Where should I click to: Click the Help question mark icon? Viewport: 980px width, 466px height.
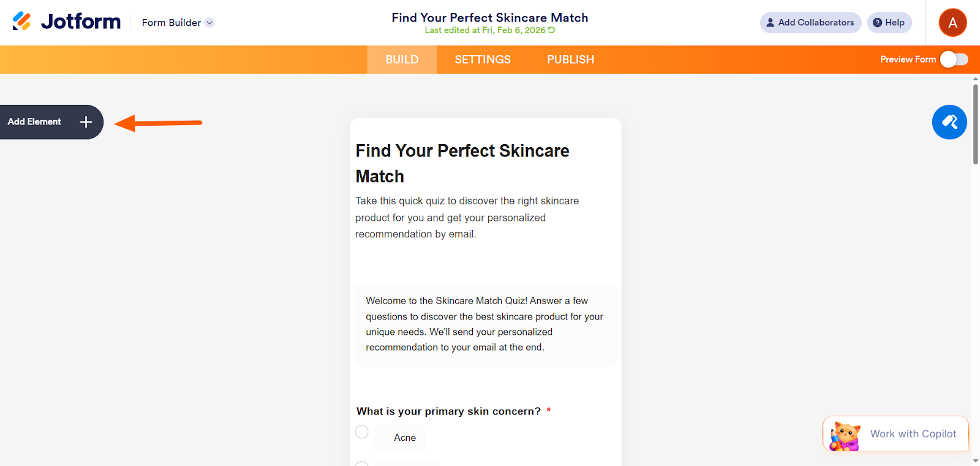[878, 23]
